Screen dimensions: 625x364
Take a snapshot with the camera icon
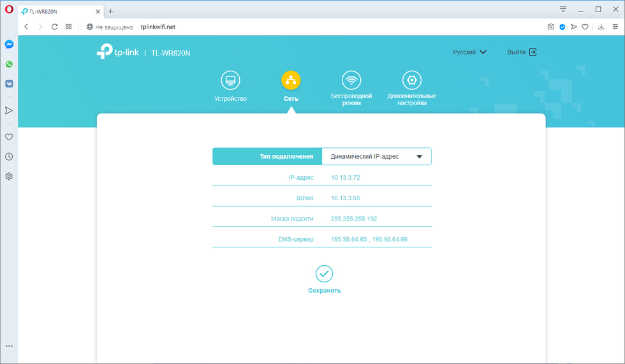[551, 27]
